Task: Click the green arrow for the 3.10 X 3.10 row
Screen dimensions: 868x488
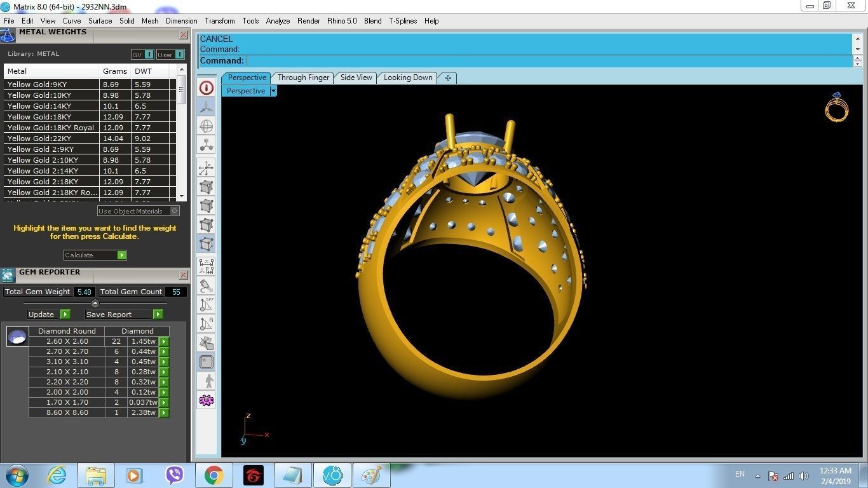Action: (164, 362)
